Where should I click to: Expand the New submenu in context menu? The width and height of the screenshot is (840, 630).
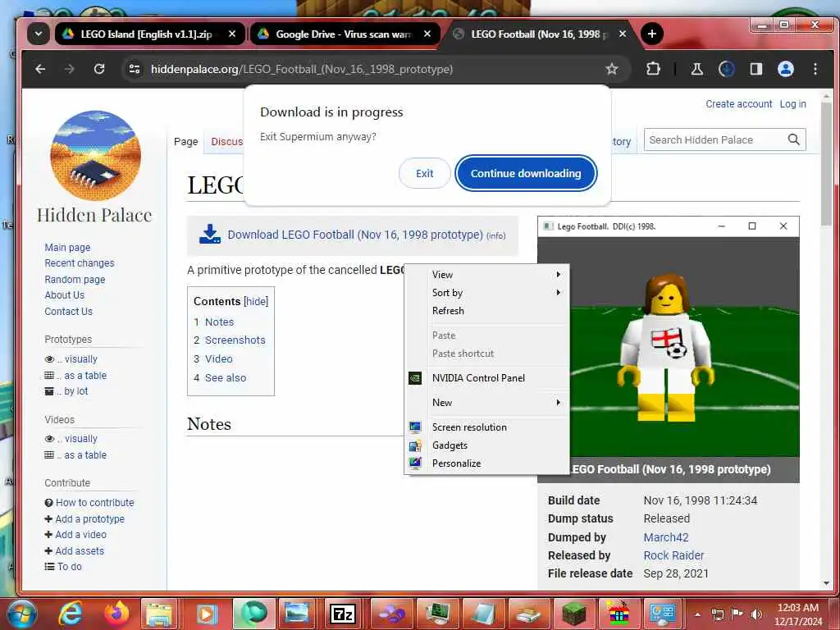pyautogui.click(x=487, y=402)
